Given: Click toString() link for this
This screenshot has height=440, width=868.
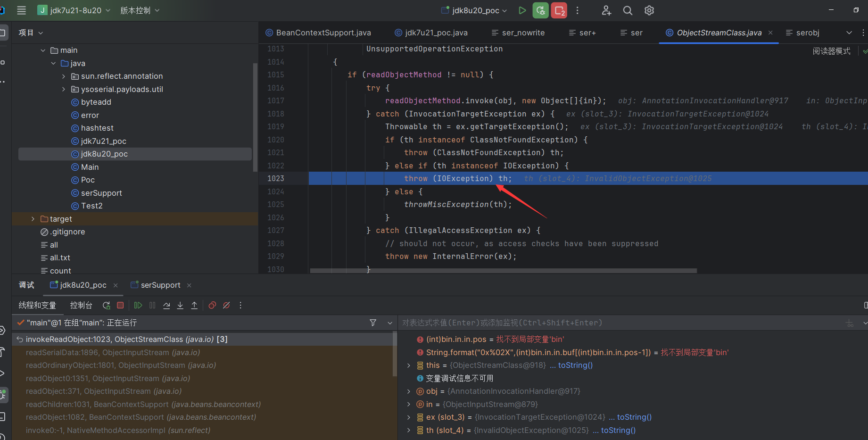Looking at the screenshot, I should click(575, 365).
